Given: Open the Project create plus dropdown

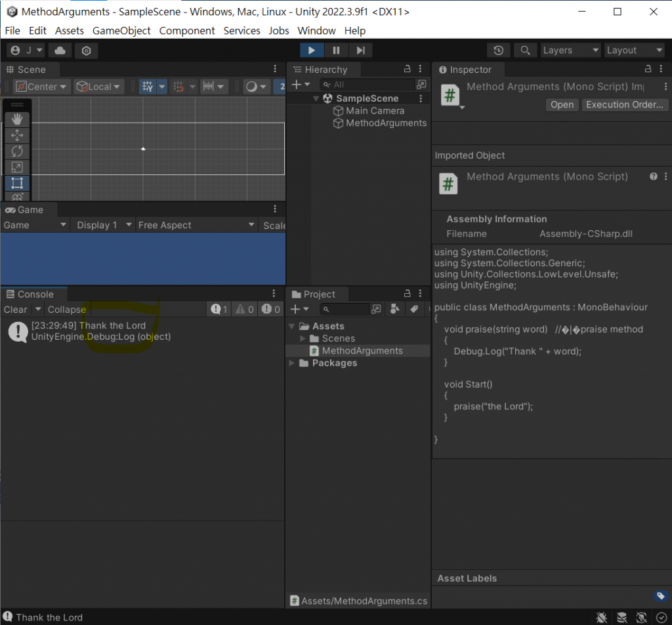Looking at the screenshot, I should pos(299,309).
